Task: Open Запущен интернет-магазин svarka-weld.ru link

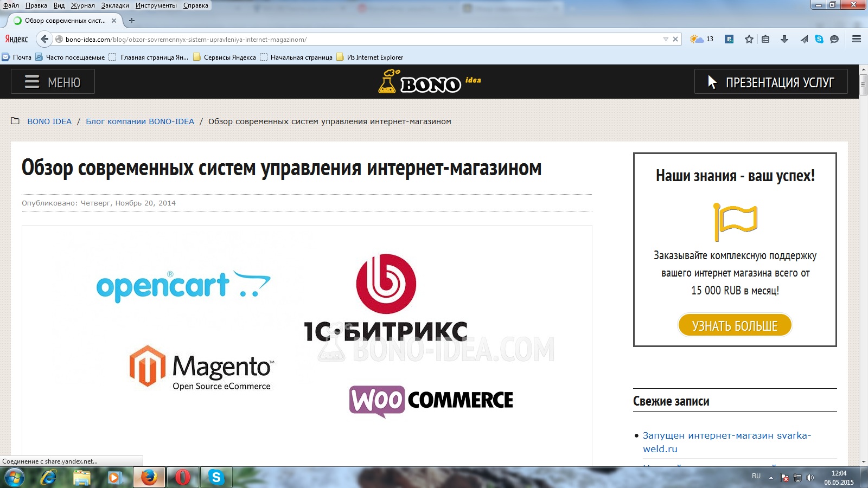Action: (727, 442)
